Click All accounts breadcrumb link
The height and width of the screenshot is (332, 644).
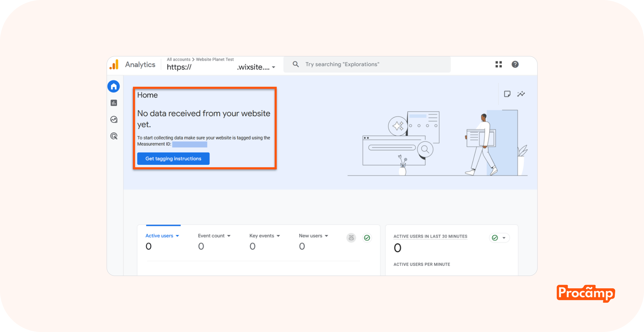point(178,59)
